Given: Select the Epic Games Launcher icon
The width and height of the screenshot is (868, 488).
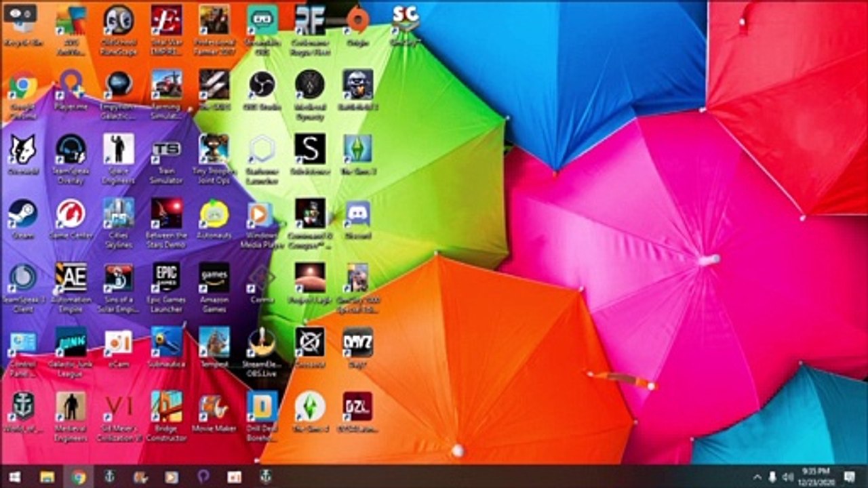Looking at the screenshot, I should coord(166,287).
